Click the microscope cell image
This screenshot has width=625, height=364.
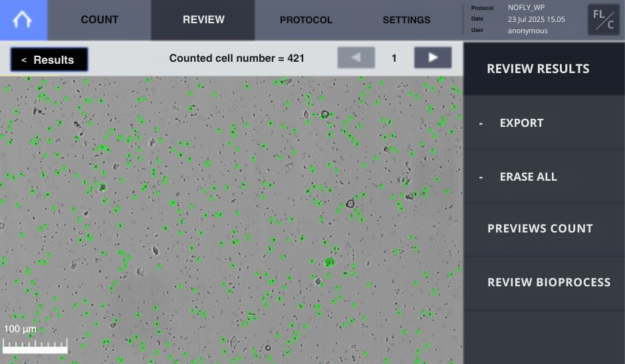[231, 219]
